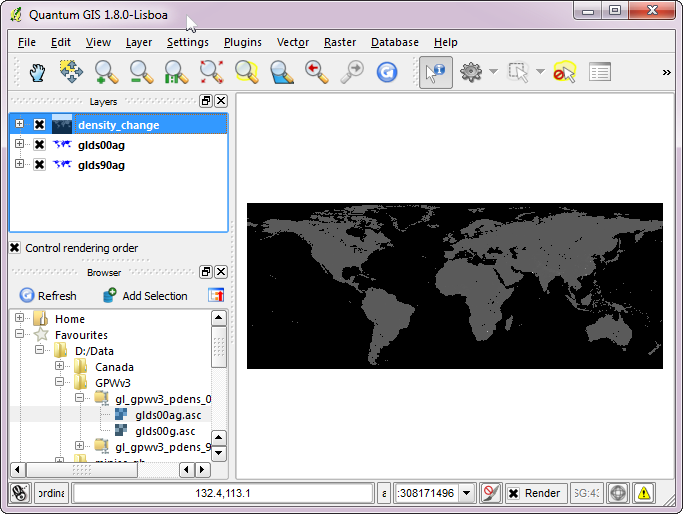
Task: Toggle visibility of density_change layer
Action: [39, 125]
